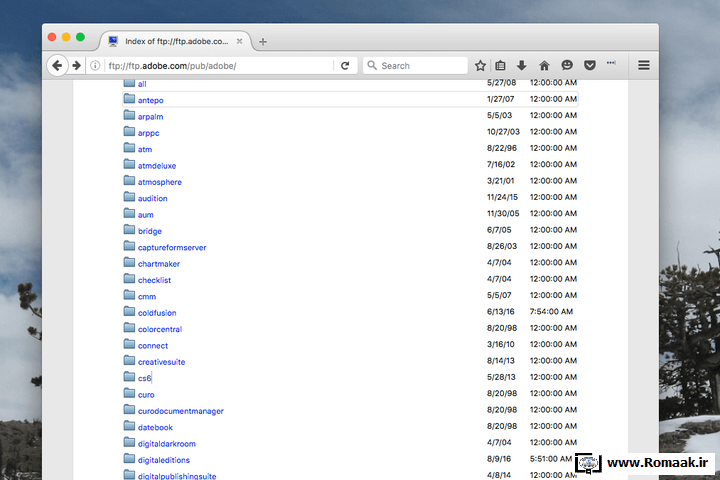The width and height of the screenshot is (720, 480).
Task: Reload the current FTP page
Action: [x=345, y=66]
